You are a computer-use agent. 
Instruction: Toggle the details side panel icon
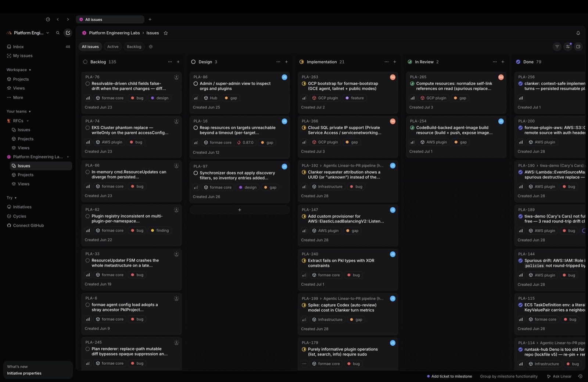(578, 47)
